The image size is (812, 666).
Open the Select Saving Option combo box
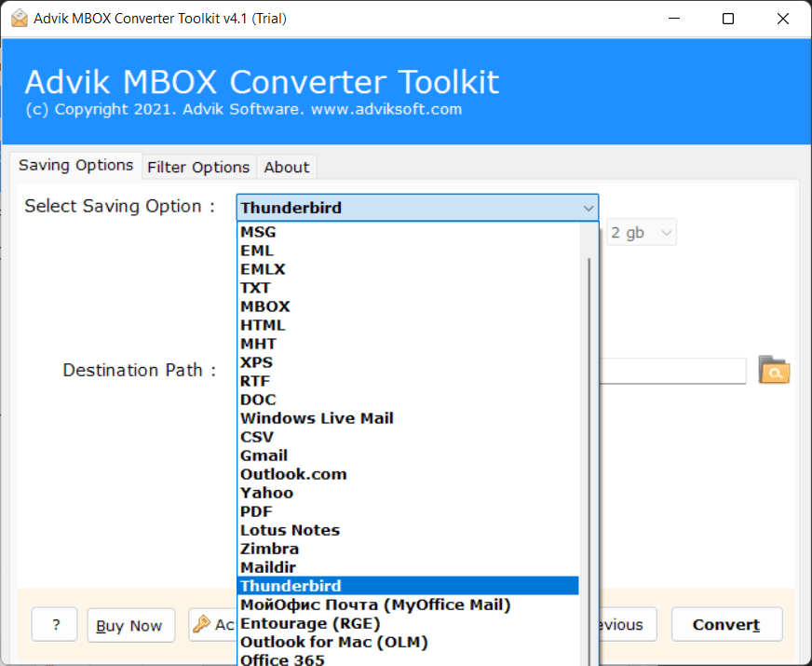[x=417, y=208]
